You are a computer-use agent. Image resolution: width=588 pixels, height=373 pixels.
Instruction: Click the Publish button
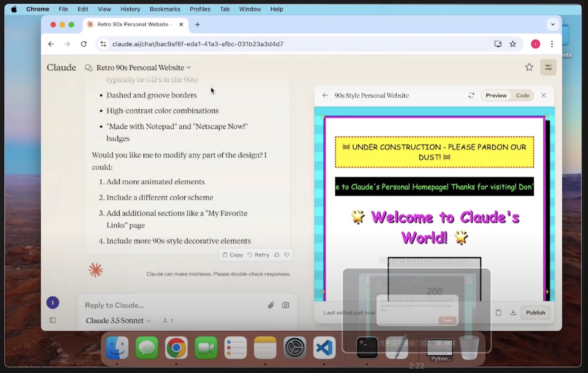[x=535, y=313]
